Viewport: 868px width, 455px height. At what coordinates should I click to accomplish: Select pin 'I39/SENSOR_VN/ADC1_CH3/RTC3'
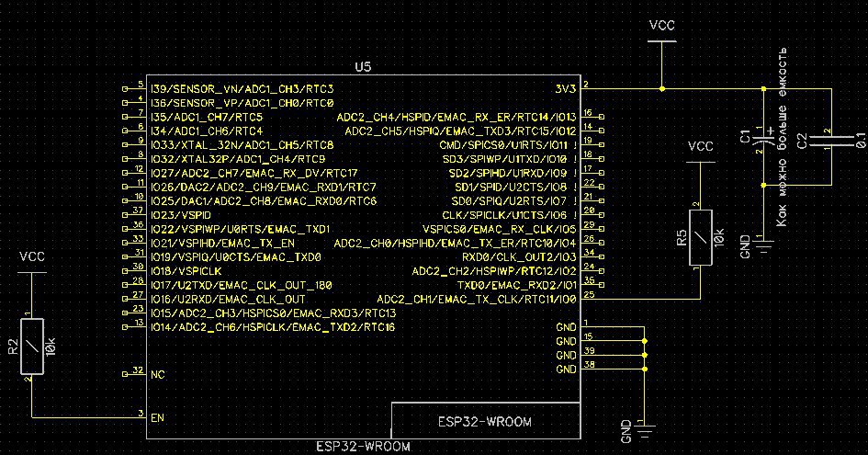[x=242, y=88]
